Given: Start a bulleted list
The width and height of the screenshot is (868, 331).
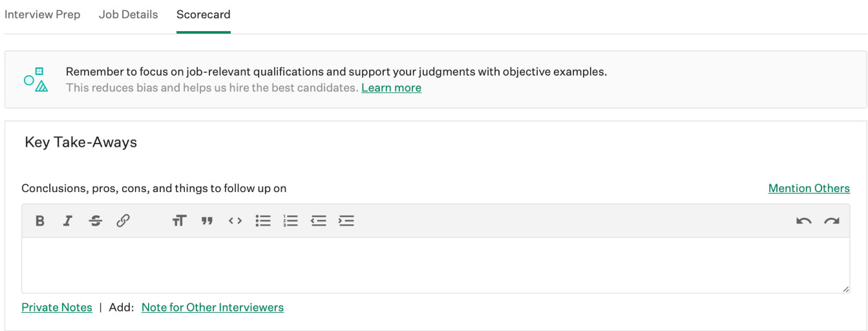Looking at the screenshot, I should (263, 221).
